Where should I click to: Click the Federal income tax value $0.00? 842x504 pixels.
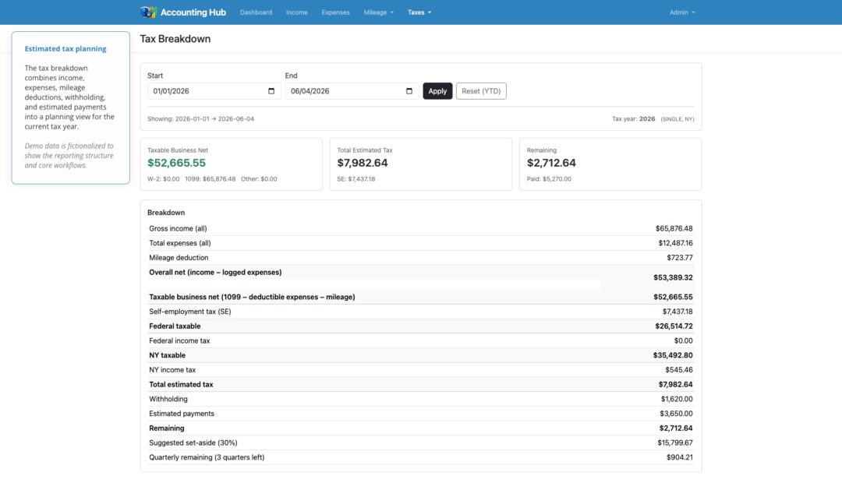[684, 341]
